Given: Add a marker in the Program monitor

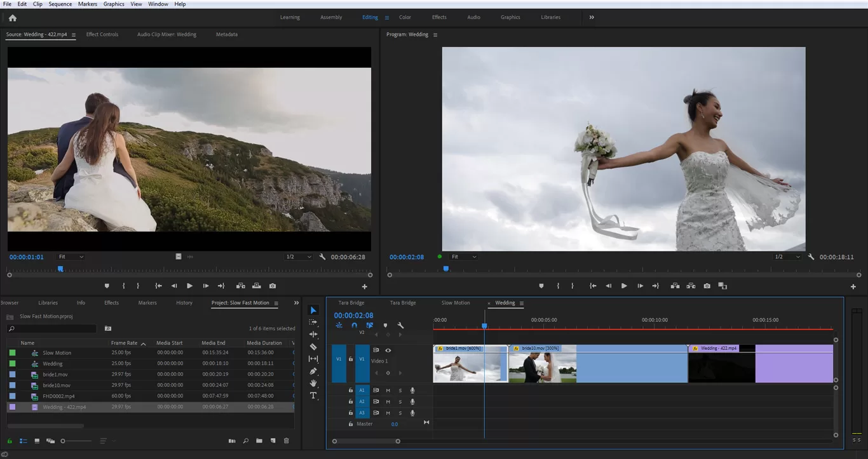Looking at the screenshot, I should coord(541,286).
